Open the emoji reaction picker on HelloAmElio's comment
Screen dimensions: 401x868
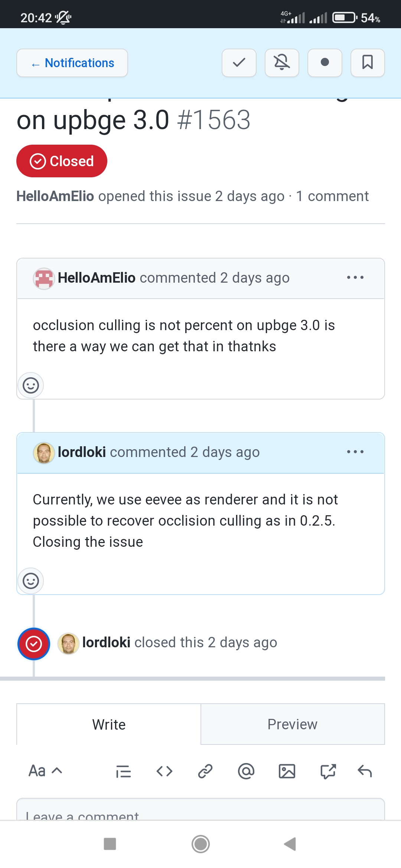(x=31, y=385)
